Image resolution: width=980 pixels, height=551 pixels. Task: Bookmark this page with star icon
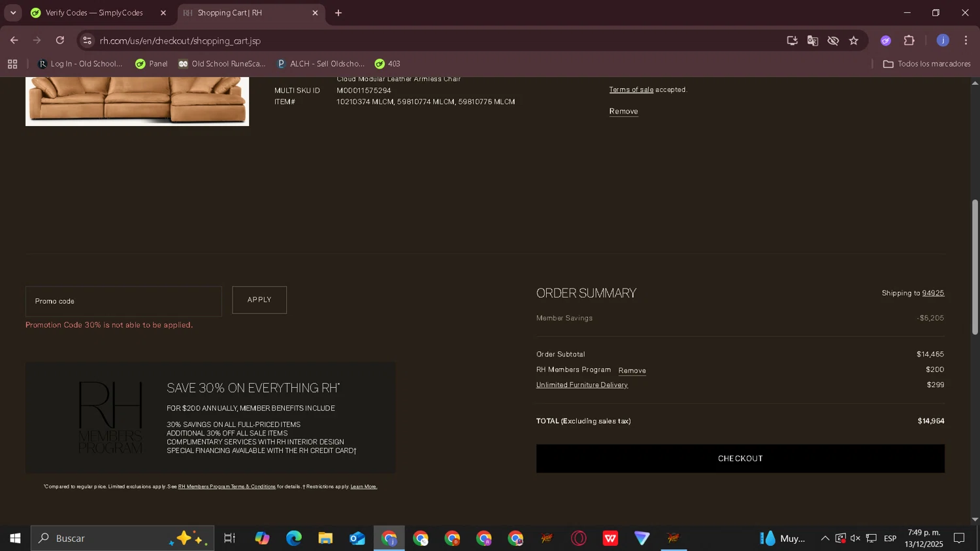[x=854, y=40]
